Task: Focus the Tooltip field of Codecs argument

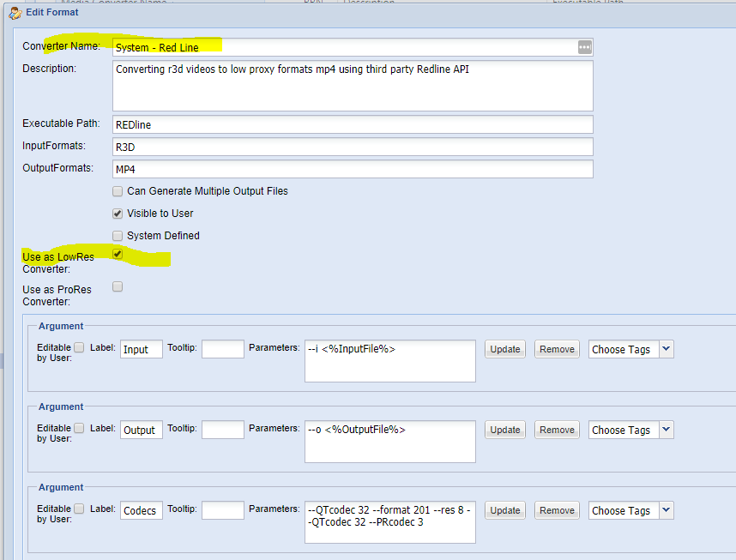Action: (x=223, y=511)
